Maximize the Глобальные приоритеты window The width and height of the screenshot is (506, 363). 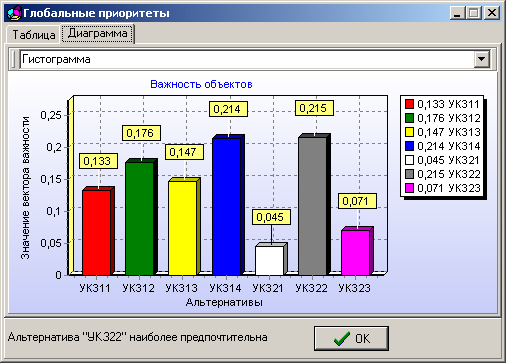click(x=473, y=13)
